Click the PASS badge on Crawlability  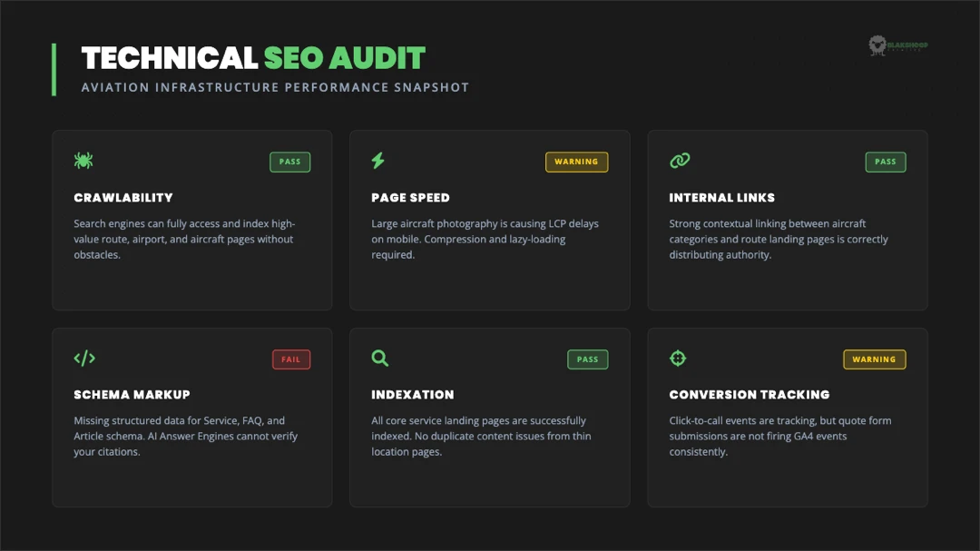(x=289, y=161)
